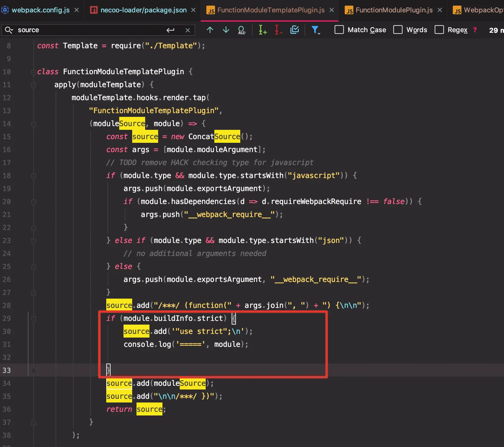
Task: Go to previous search occurrence arrow
Action: pos(210,30)
